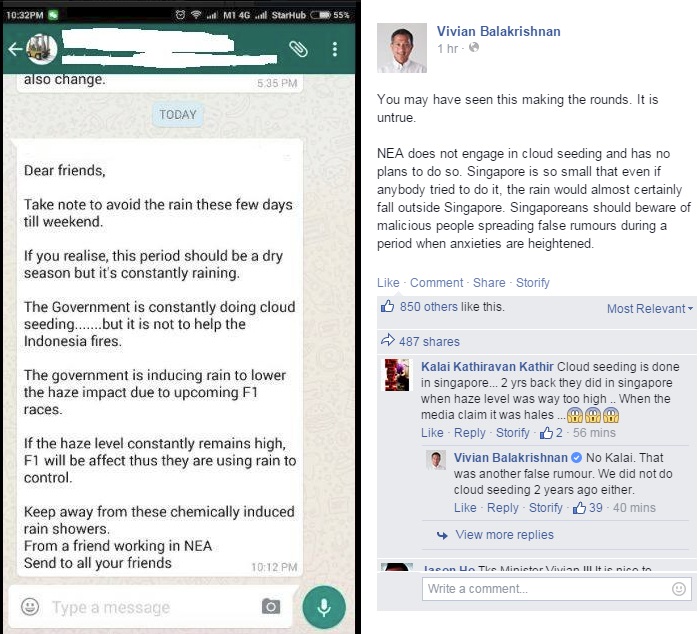Open the paperclip attachment menu

click(x=298, y=49)
